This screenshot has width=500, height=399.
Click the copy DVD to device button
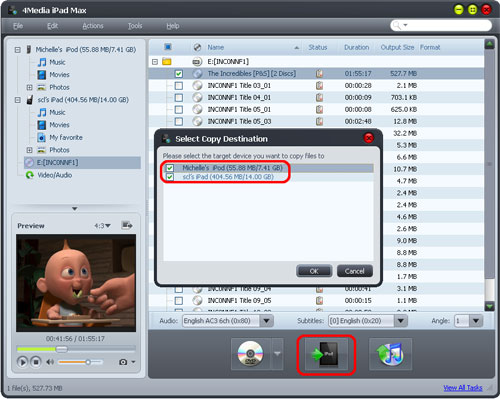(251, 354)
